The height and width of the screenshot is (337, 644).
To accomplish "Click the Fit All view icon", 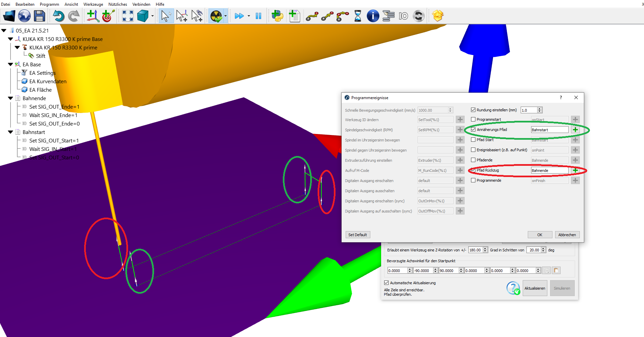I will coord(128,16).
